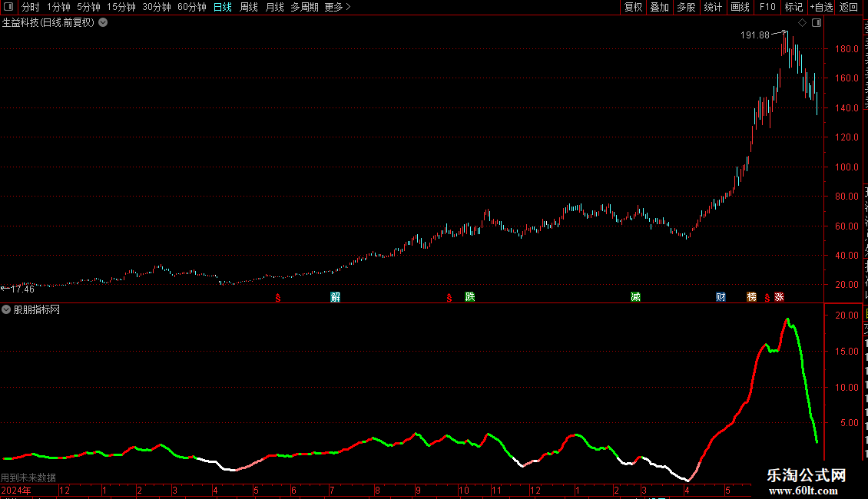Click the 100.00 price axis label
This screenshot has width=868, height=499.
(x=846, y=167)
